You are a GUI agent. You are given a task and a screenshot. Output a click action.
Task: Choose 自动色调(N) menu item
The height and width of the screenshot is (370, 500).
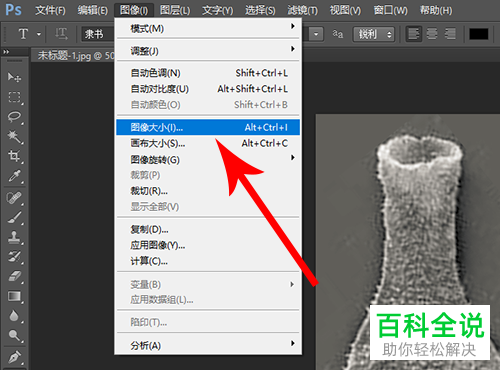click(208, 73)
